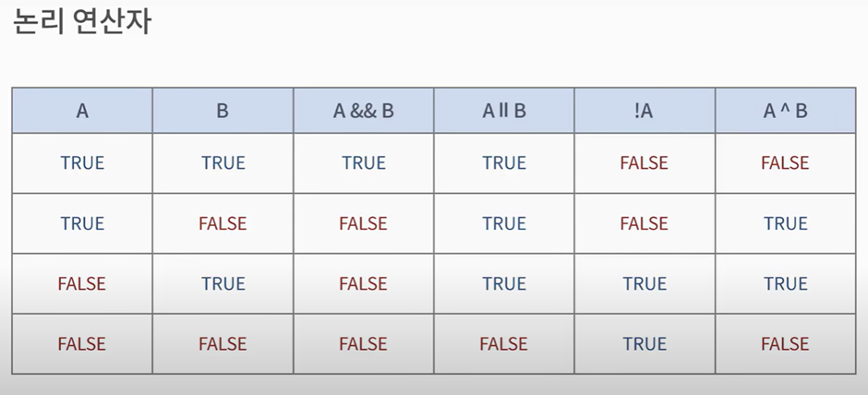Click FALSE under !A in first data row
868x395 pixels.
tap(645, 163)
